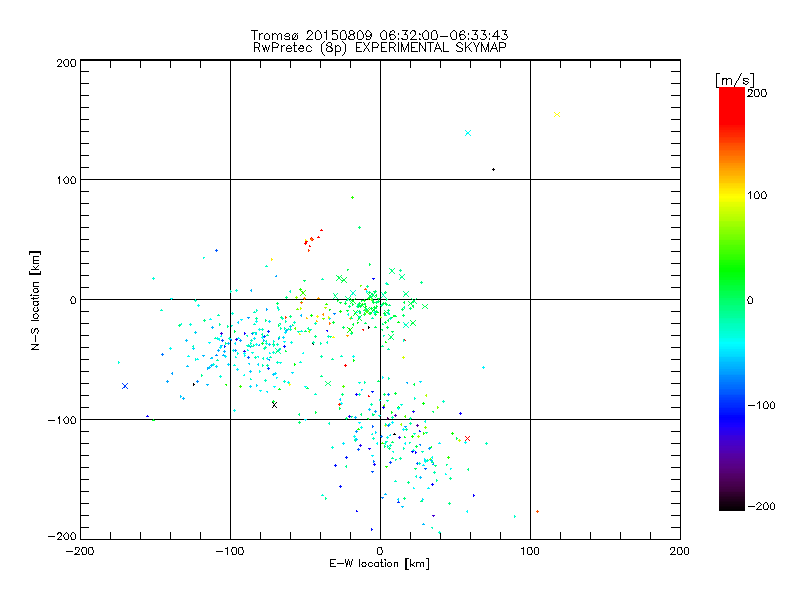The height and width of the screenshot is (600, 800).
Task: Click the black bottom of the colorbar
Action: click(x=732, y=503)
